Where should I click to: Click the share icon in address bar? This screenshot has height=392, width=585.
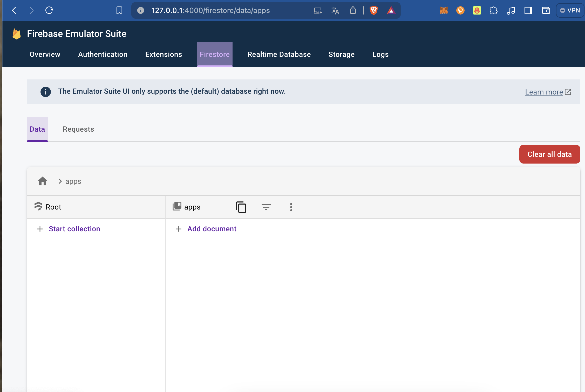click(353, 10)
